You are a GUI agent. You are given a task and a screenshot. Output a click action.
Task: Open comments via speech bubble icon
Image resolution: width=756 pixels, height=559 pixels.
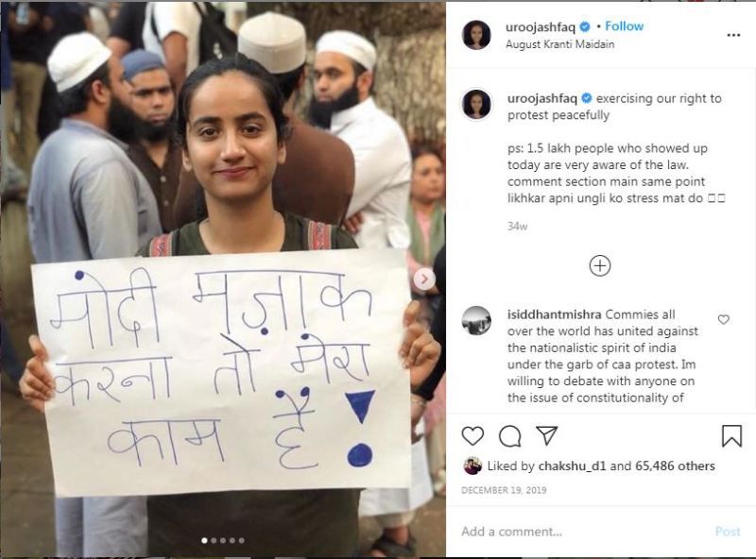tap(509, 436)
